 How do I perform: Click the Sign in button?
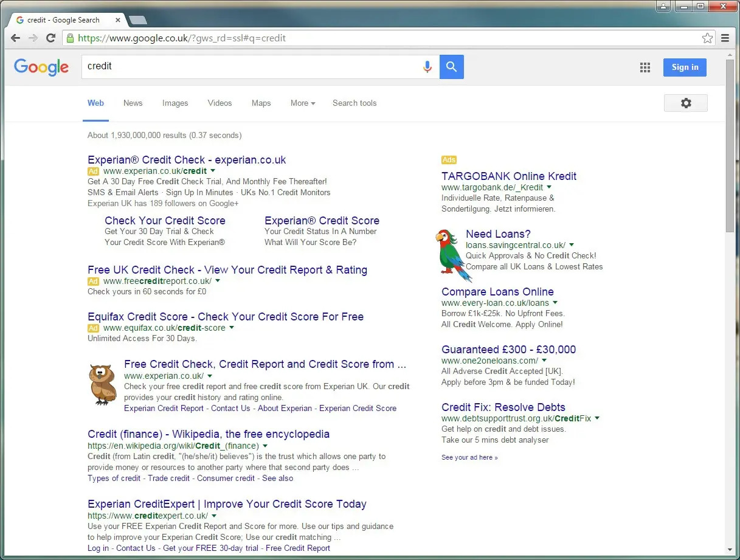685,67
